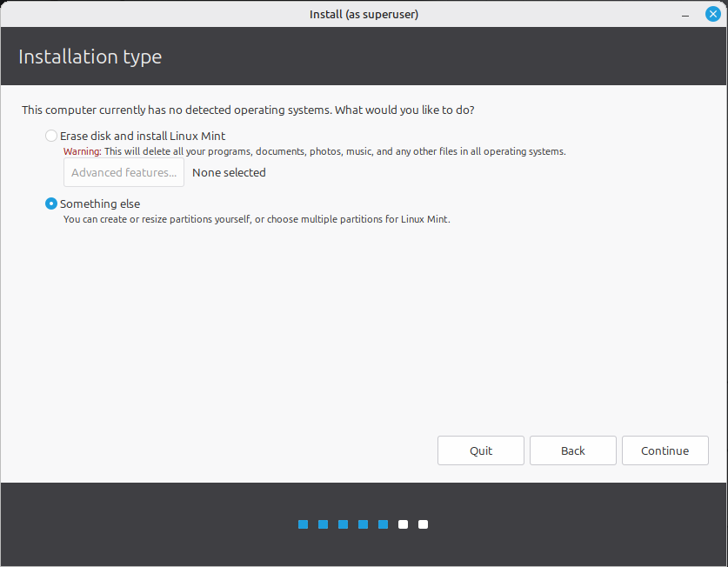
Task: Click the create or resize partitions description
Action: point(257,219)
